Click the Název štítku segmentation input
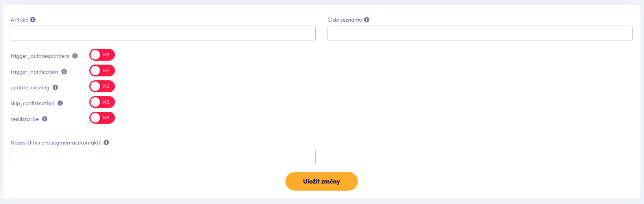This screenshot has width=644, height=204. tap(163, 157)
